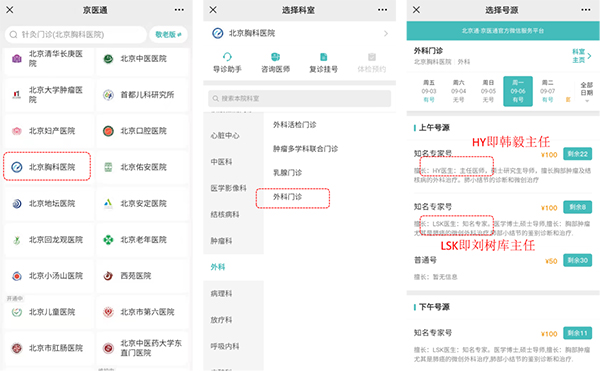Switch to 敬老版 elder mode
The image size is (600, 371).
pos(168,34)
